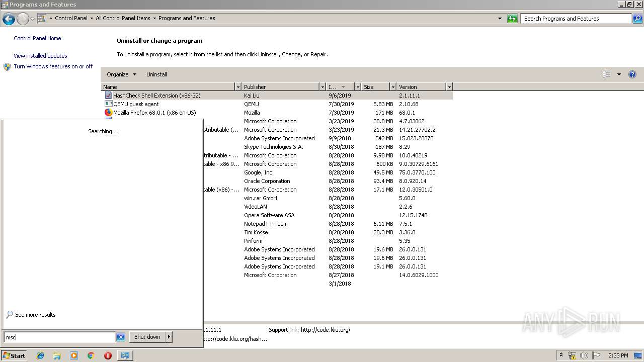Click the refresh button next to address bar

click(x=512, y=19)
